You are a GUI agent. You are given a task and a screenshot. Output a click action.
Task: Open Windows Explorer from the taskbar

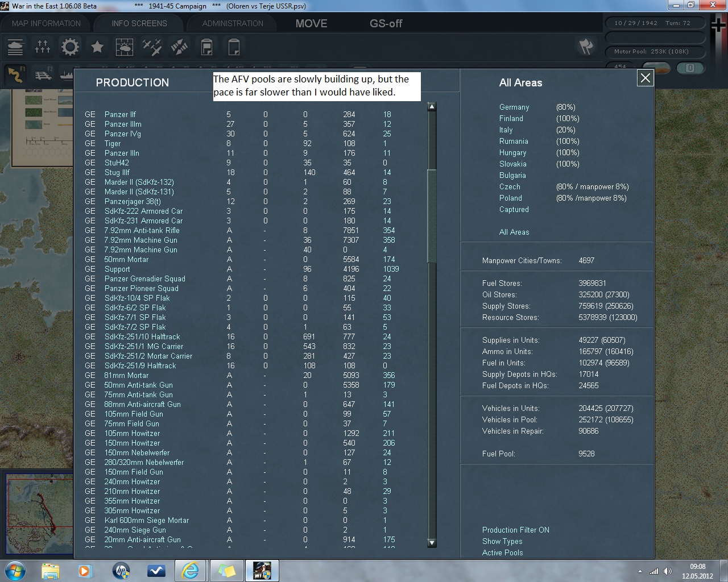point(51,571)
